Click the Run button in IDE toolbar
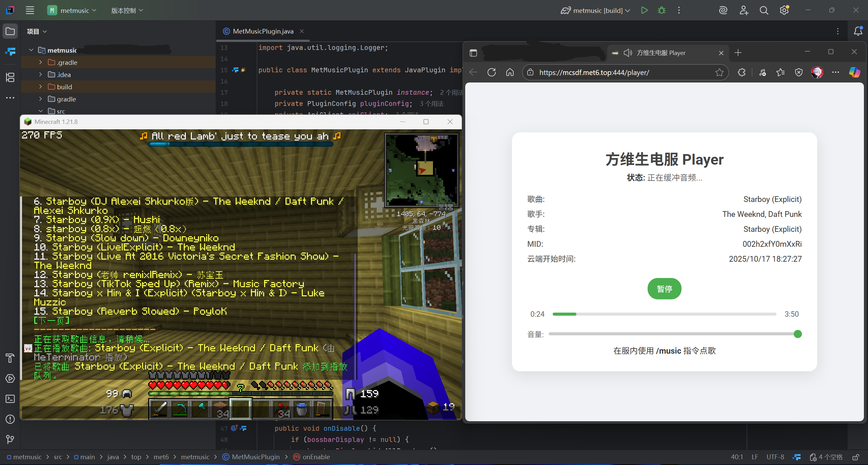The image size is (868, 465). coord(644,10)
